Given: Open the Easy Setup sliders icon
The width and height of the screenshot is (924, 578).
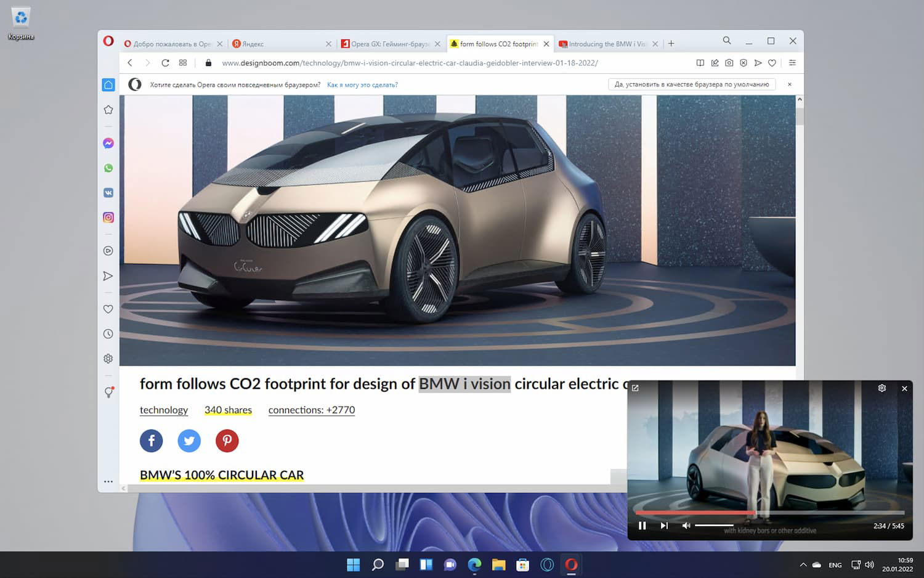Looking at the screenshot, I should (792, 63).
